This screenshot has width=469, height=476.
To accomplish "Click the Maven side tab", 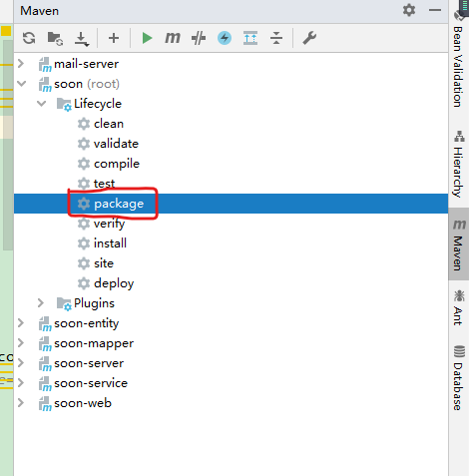I will (x=459, y=244).
